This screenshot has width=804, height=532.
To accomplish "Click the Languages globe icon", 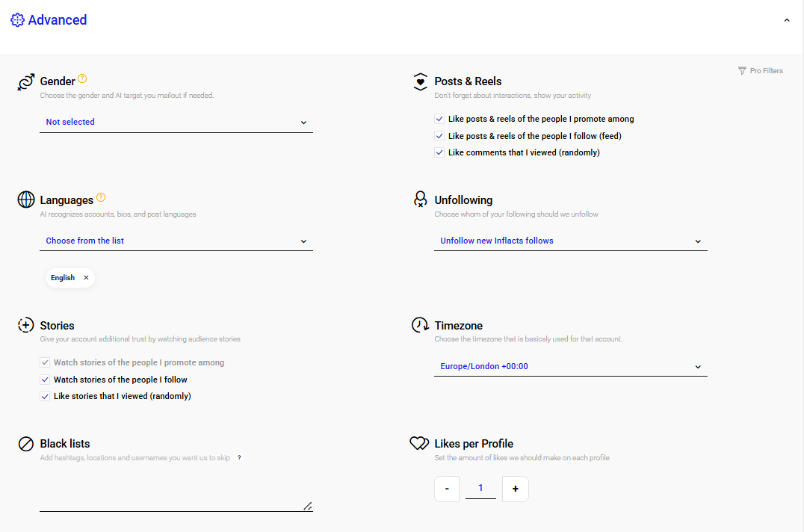I will coord(26,199).
